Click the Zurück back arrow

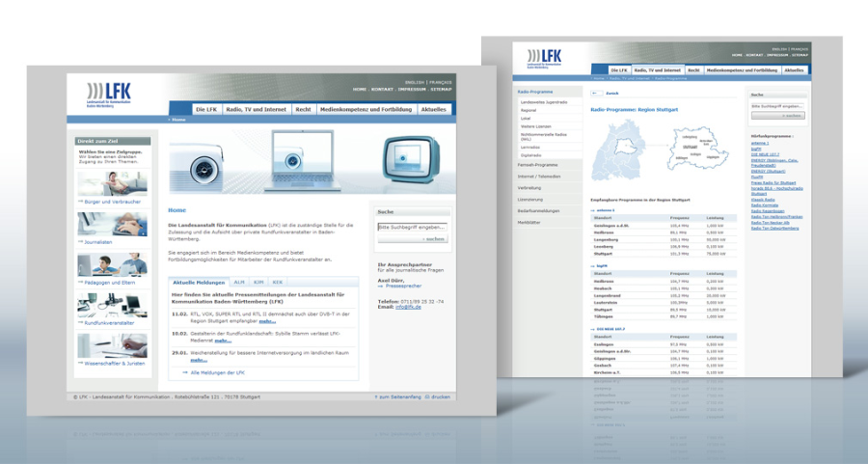[x=596, y=94]
